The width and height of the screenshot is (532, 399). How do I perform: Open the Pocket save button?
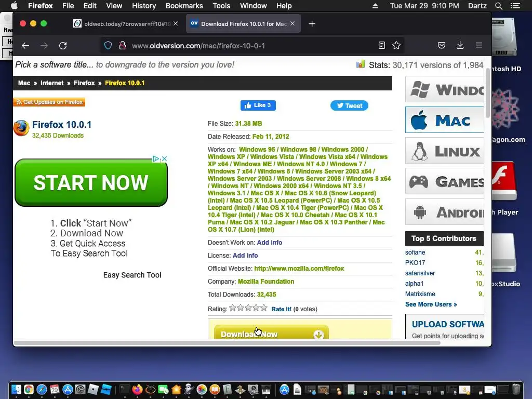(x=442, y=45)
